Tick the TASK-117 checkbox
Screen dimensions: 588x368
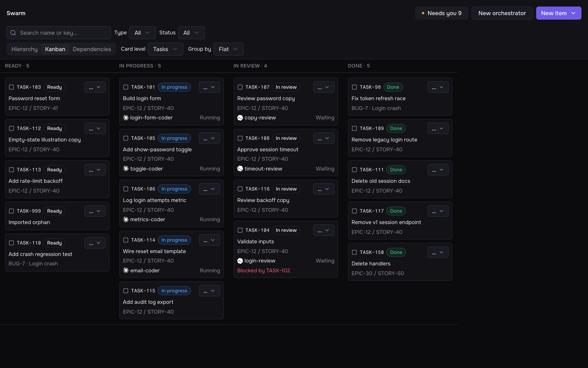coord(354,211)
